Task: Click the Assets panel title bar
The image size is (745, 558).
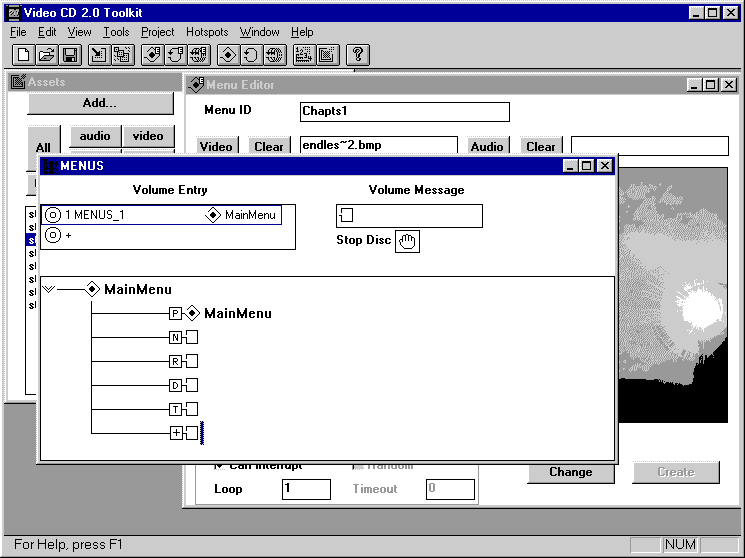Action: click(x=95, y=82)
